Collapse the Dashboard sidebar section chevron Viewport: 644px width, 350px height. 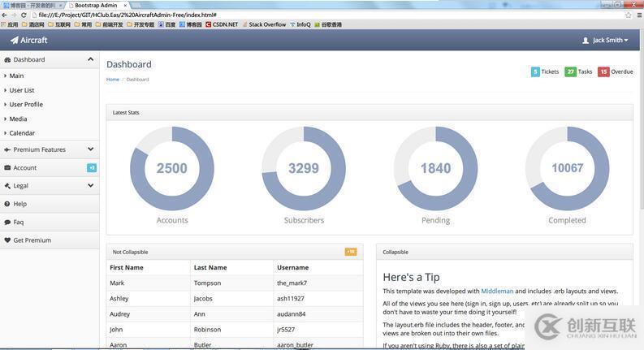pos(90,59)
